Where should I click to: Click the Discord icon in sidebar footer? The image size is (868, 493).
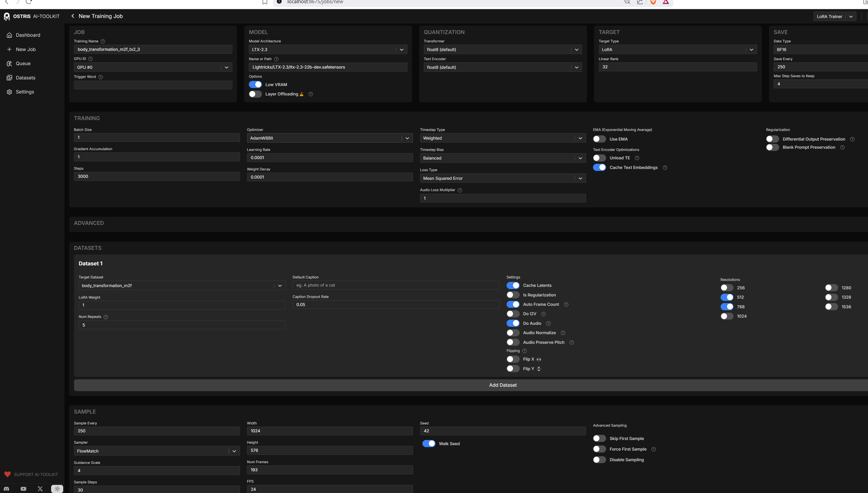coord(6,489)
